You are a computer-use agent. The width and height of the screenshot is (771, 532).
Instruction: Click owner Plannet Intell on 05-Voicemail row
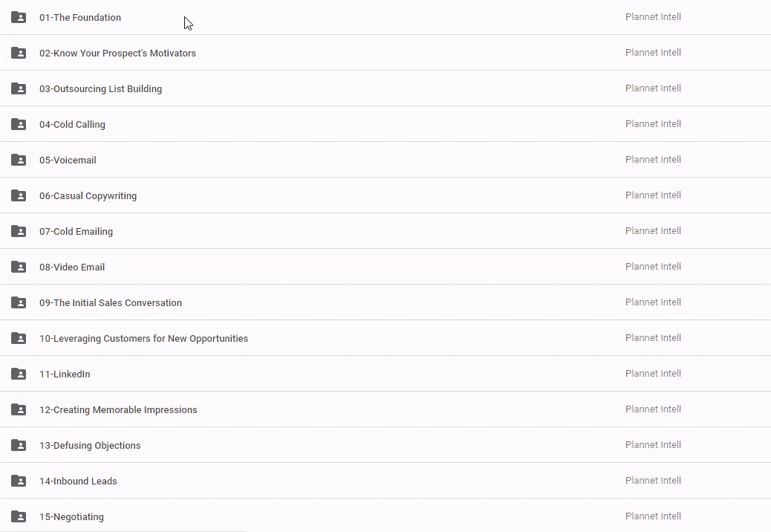click(x=653, y=160)
